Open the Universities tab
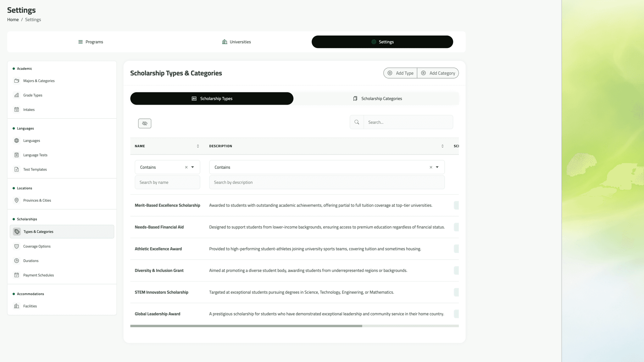 [x=236, y=41]
